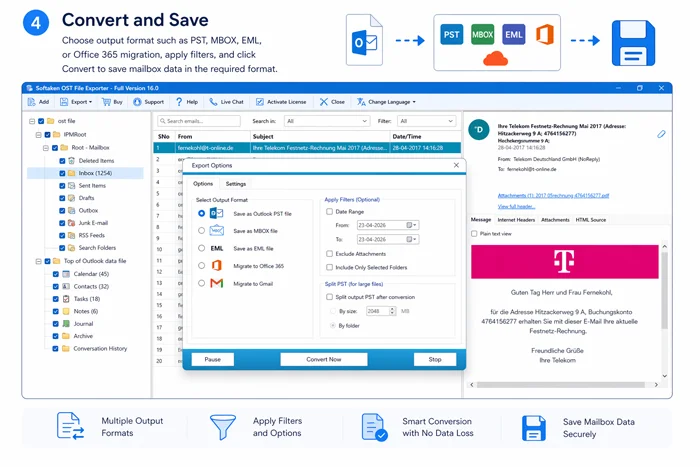Select Save as MBOX file radio
700x467 pixels.
click(202, 231)
